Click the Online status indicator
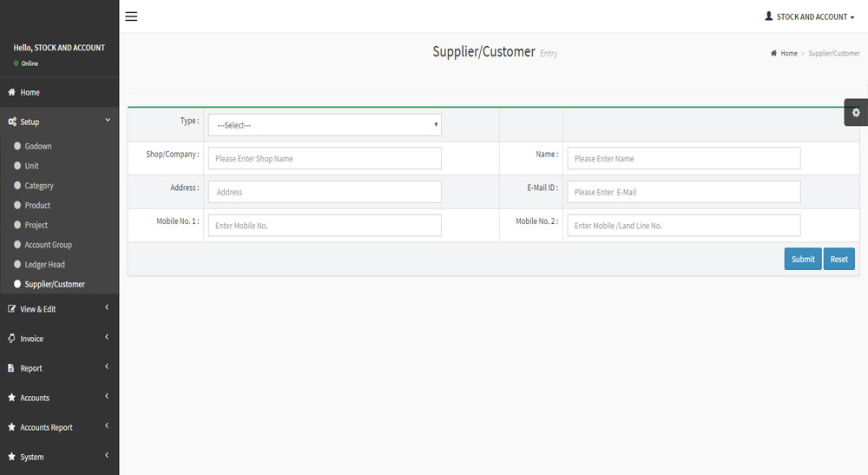 pos(26,63)
